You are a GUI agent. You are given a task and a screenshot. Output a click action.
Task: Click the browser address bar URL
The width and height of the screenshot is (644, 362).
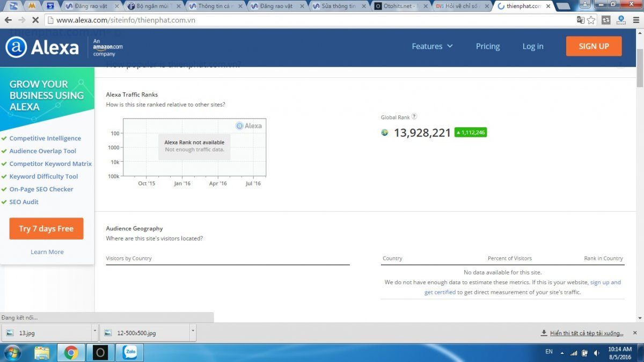126,20
